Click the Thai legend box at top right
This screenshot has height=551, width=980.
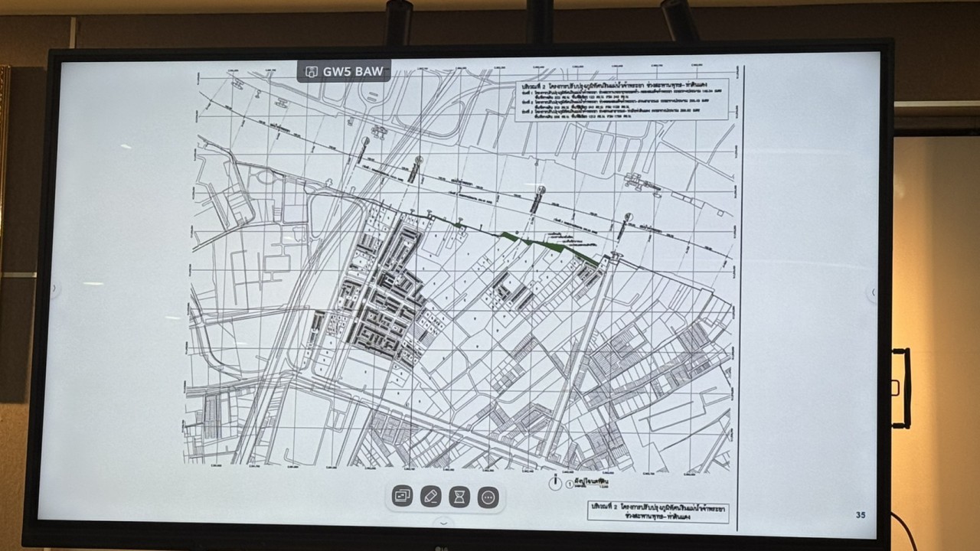point(621,98)
